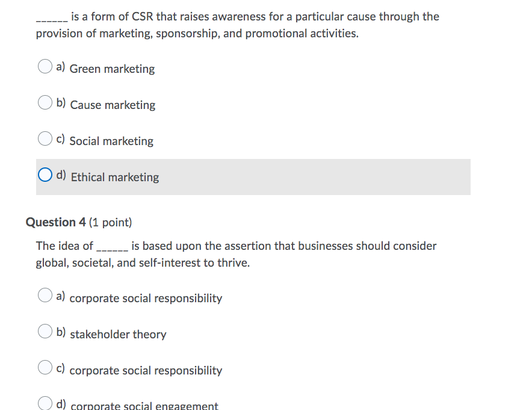532x410 pixels.
Task: Click the Green marketing answer text
Action: (x=112, y=69)
